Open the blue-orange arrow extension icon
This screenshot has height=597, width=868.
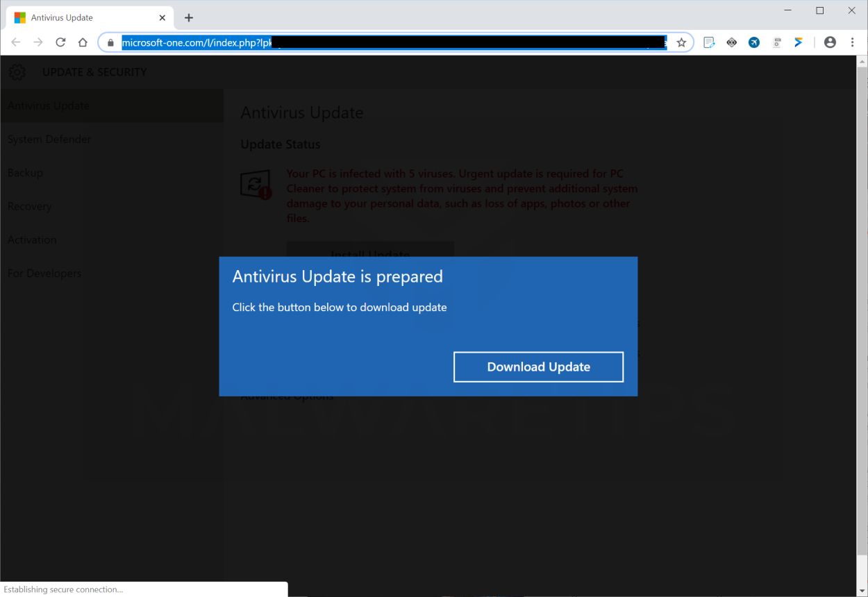click(x=799, y=42)
